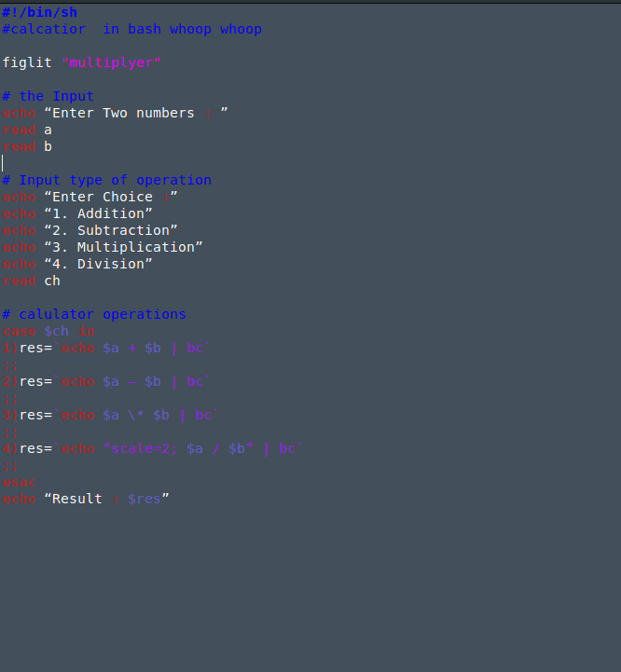Click the "multiplyer" string in the figlit line
The image size is (621, 672).
(x=111, y=62)
